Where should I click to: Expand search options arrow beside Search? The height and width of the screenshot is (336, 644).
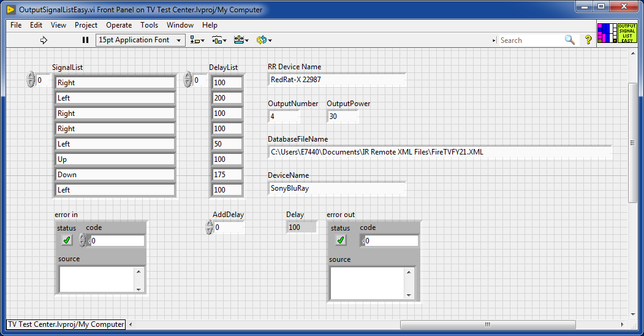[494, 40]
